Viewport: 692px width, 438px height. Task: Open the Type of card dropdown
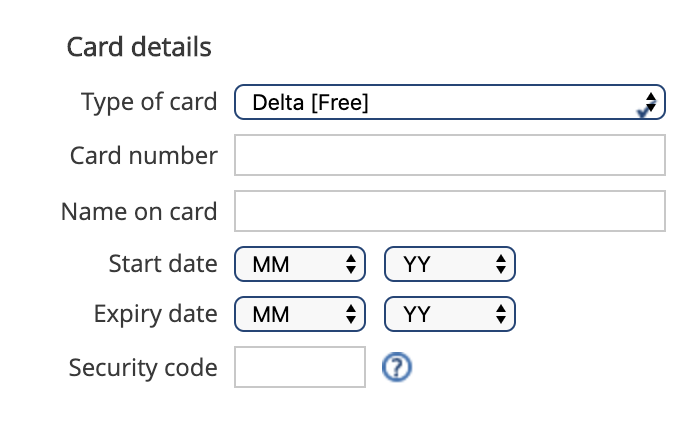(450, 102)
